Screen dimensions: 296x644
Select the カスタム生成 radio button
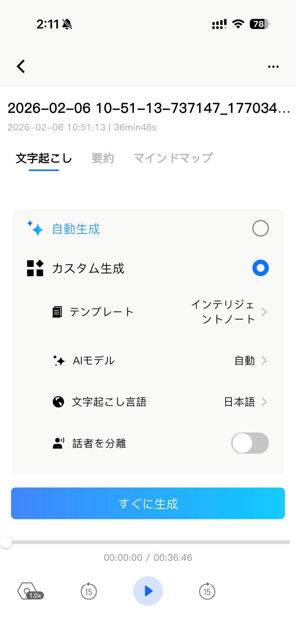tap(260, 268)
